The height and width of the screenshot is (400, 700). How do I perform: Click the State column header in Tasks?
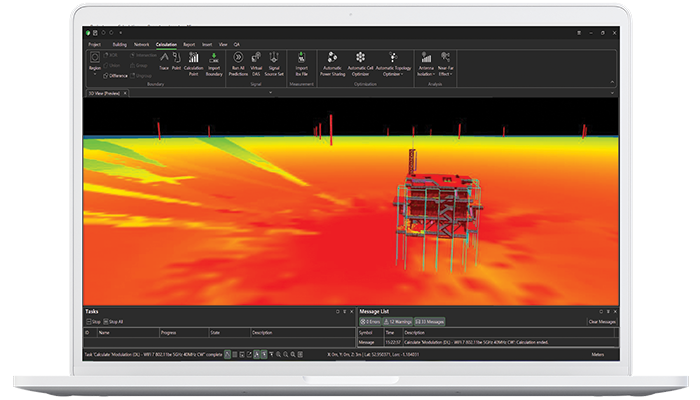tap(229, 333)
